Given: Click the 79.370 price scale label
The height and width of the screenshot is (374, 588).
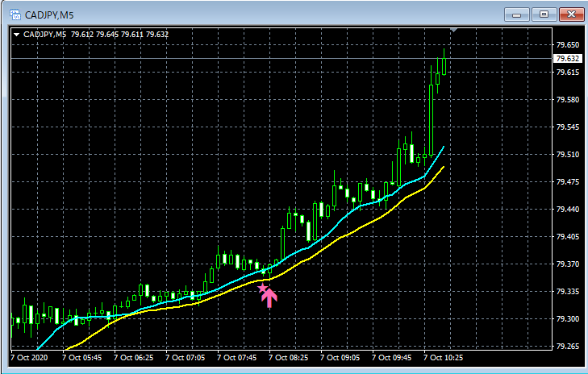Looking at the screenshot, I should (567, 264).
